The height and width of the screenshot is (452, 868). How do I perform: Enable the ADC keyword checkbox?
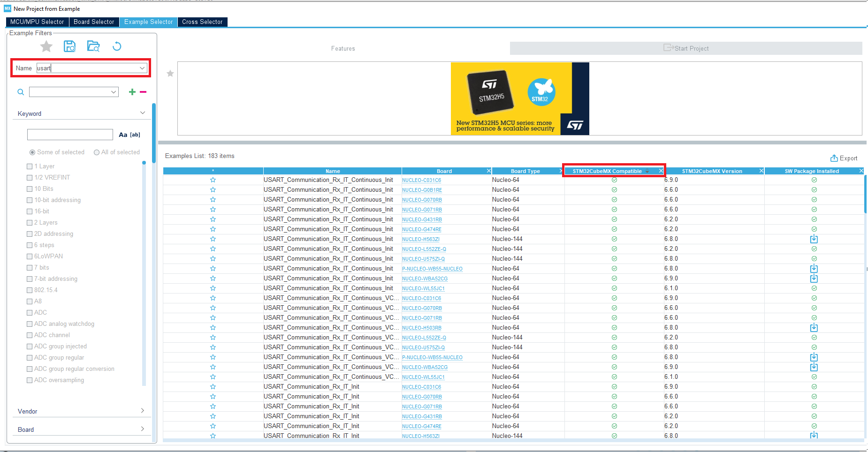point(30,312)
